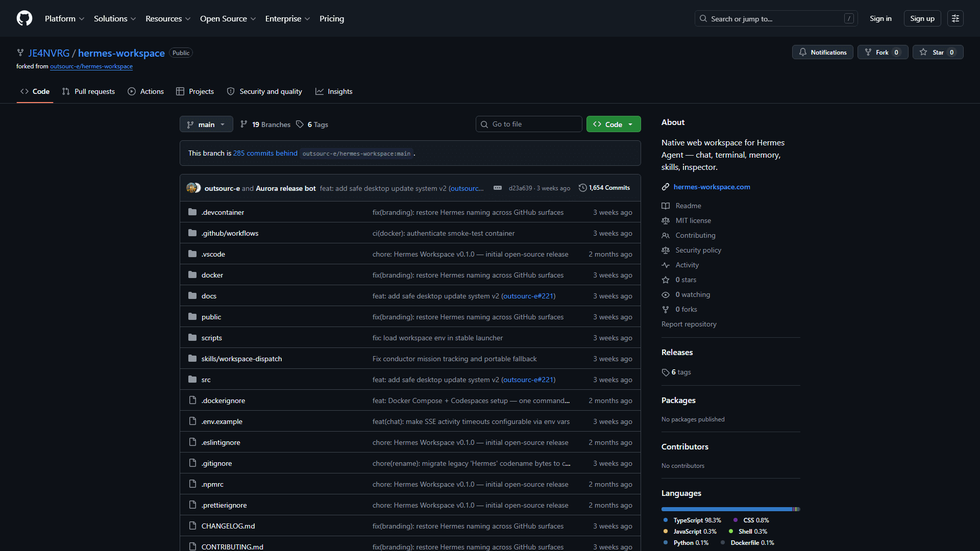Open the green Code dropdown
Image resolution: width=980 pixels, height=551 pixels.
click(614, 124)
